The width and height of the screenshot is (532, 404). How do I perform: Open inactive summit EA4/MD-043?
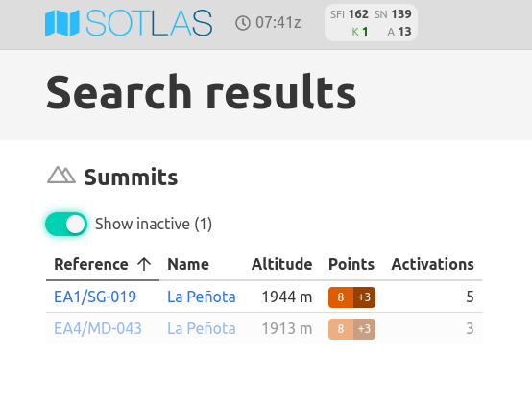tap(98, 328)
